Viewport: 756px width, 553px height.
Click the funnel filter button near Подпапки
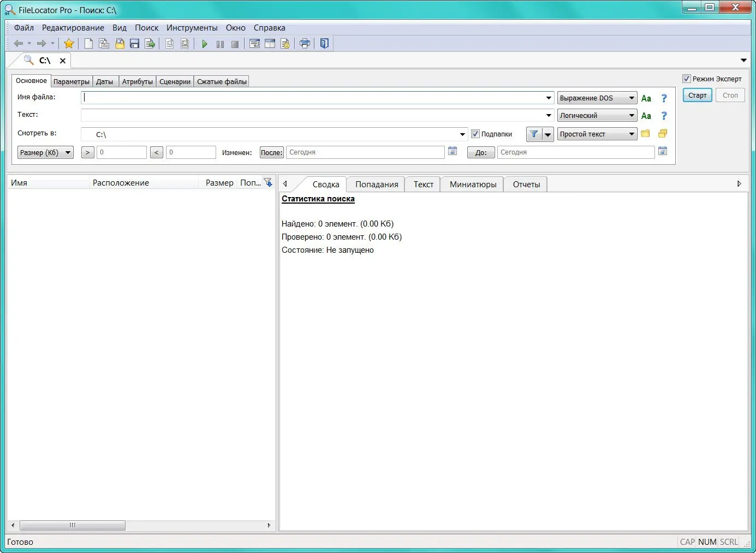(534, 134)
